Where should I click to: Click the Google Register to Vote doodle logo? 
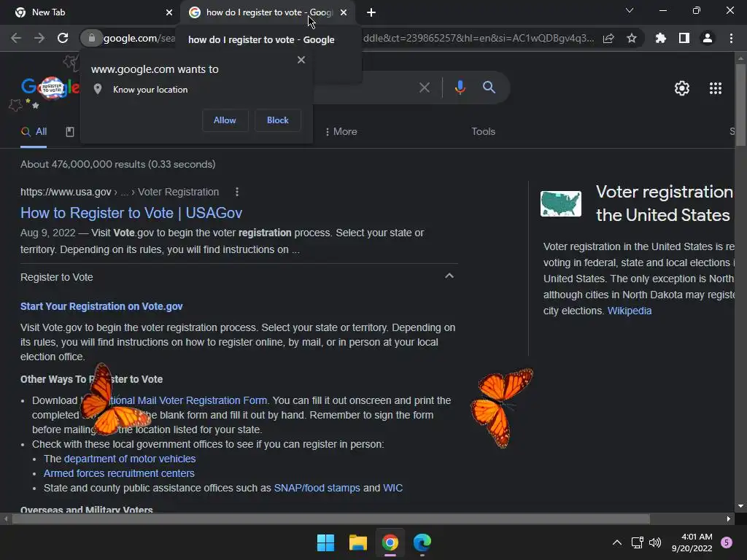[x=50, y=88]
